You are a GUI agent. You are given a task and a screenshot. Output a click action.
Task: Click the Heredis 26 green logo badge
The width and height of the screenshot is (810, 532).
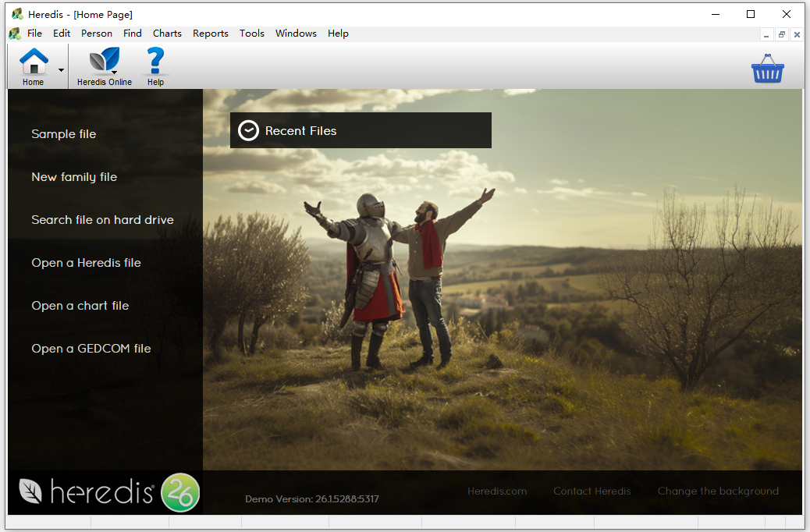coord(179,492)
